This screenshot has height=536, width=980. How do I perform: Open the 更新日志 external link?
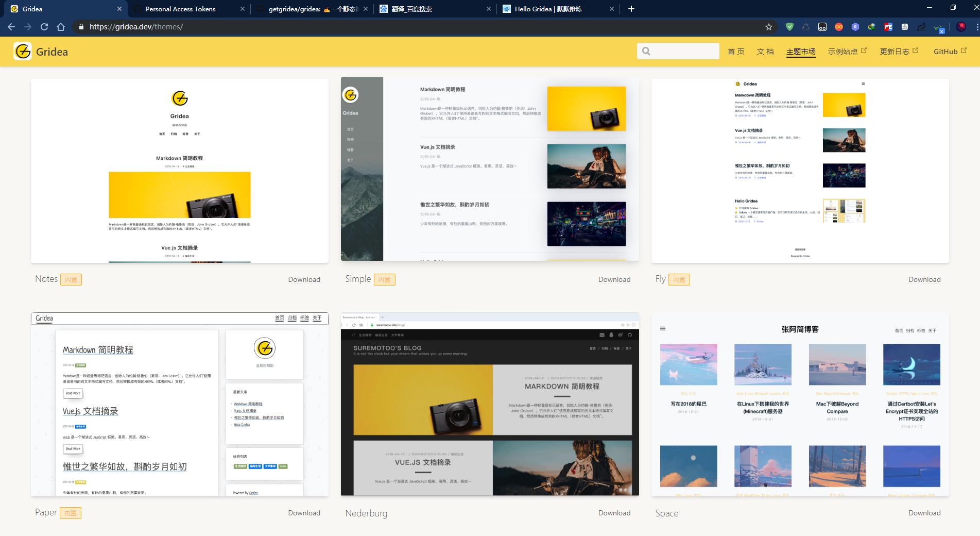point(899,52)
